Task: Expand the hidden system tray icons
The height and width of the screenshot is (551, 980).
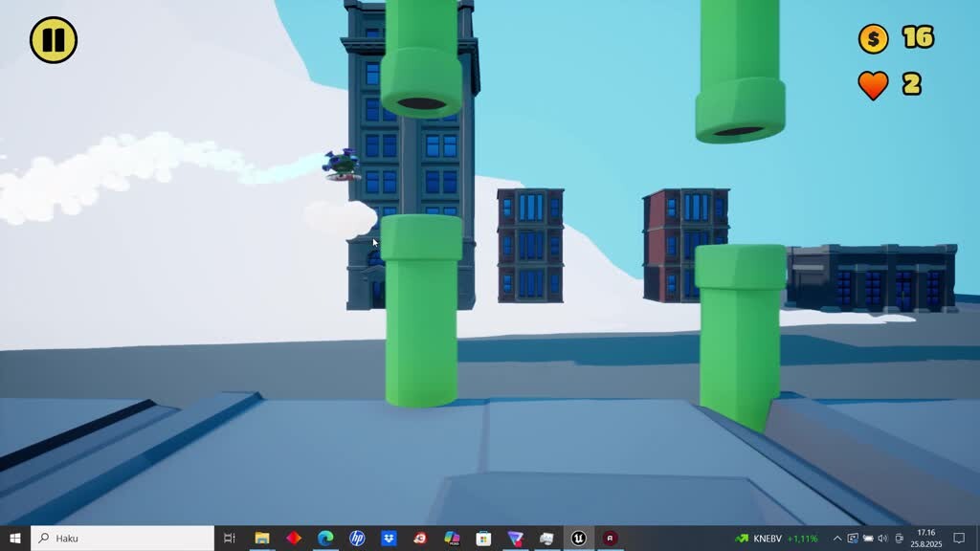Action: [x=837, y=539]
